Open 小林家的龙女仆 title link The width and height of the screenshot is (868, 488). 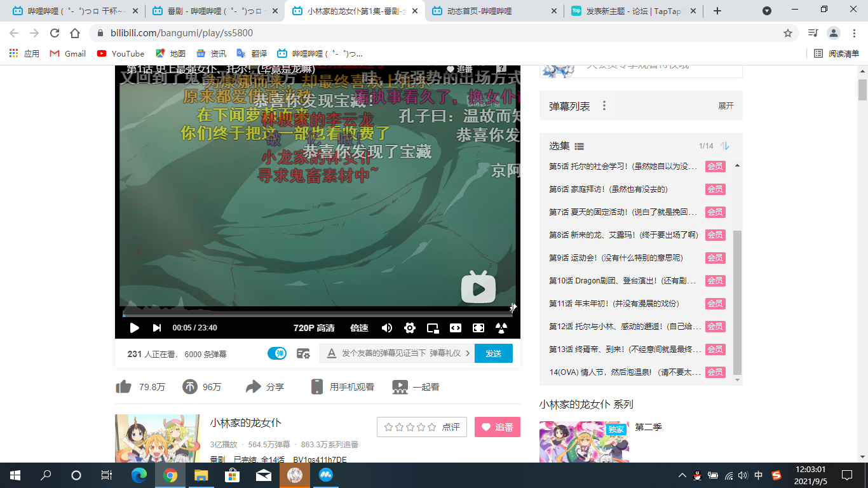245,423
